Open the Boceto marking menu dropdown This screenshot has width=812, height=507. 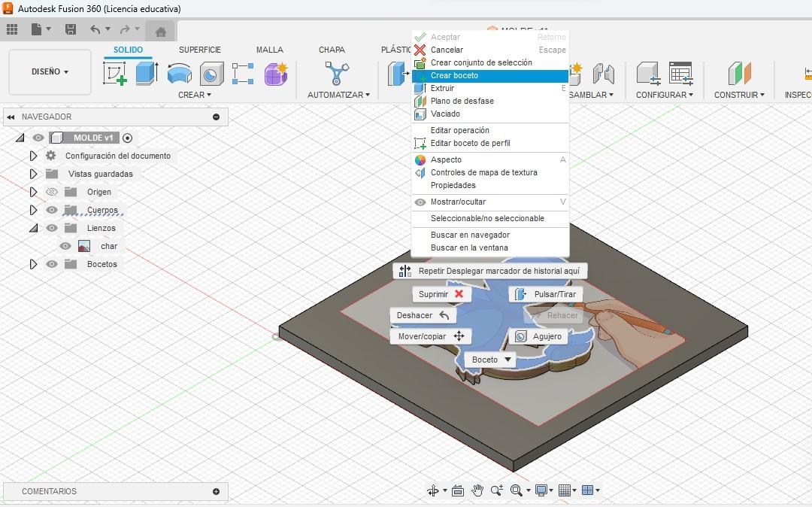(x=490, y=360)
